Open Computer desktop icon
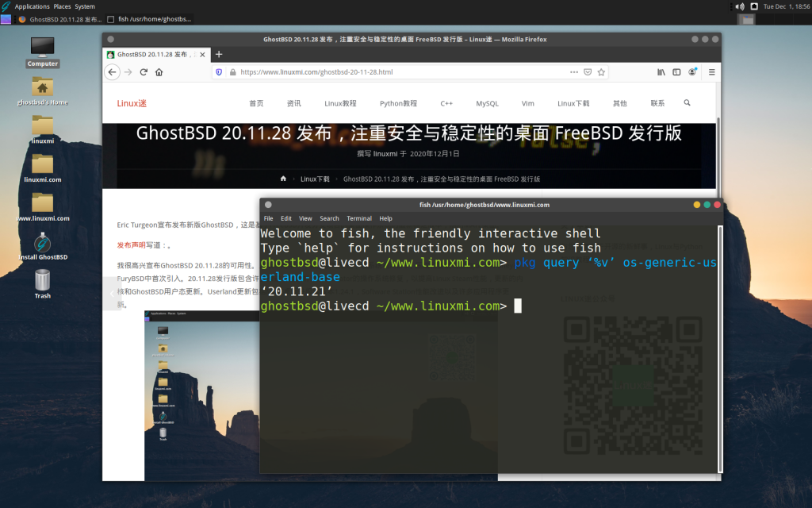 pyautogui.click(x=43, y=52)
